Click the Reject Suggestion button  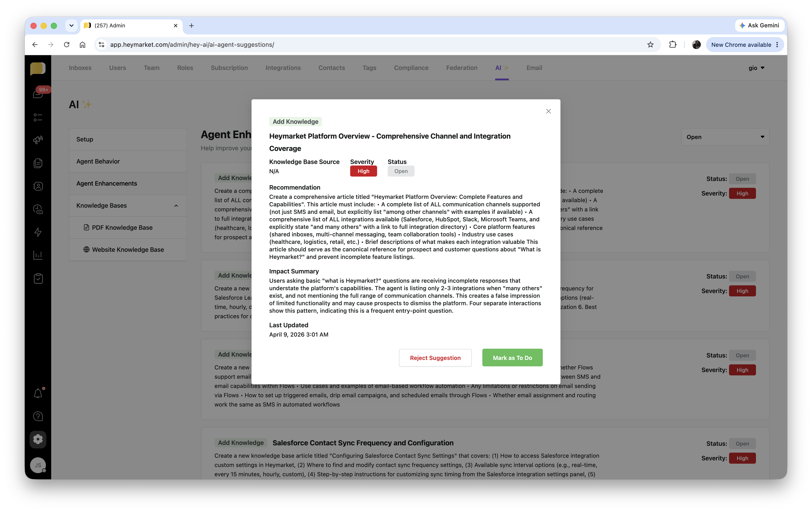435,358
